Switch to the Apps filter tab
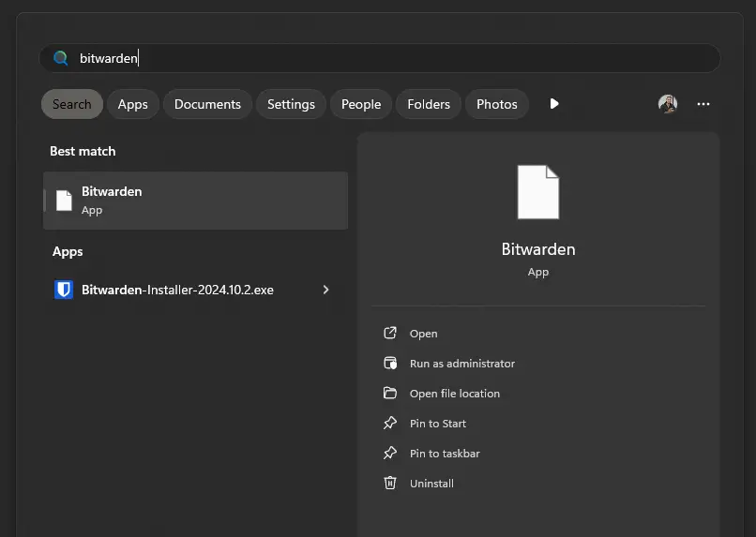 pyautogui.click(x=132, y=104)
